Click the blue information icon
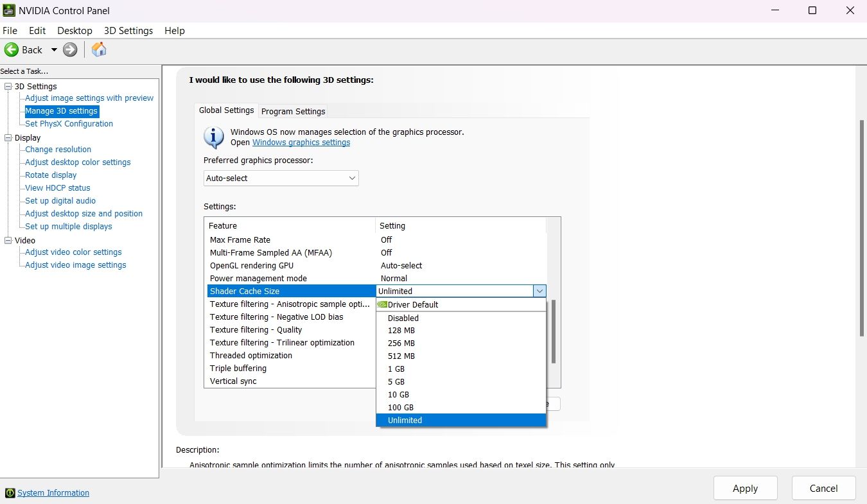This screenshot has height=504, width=867. pos(214,137)
